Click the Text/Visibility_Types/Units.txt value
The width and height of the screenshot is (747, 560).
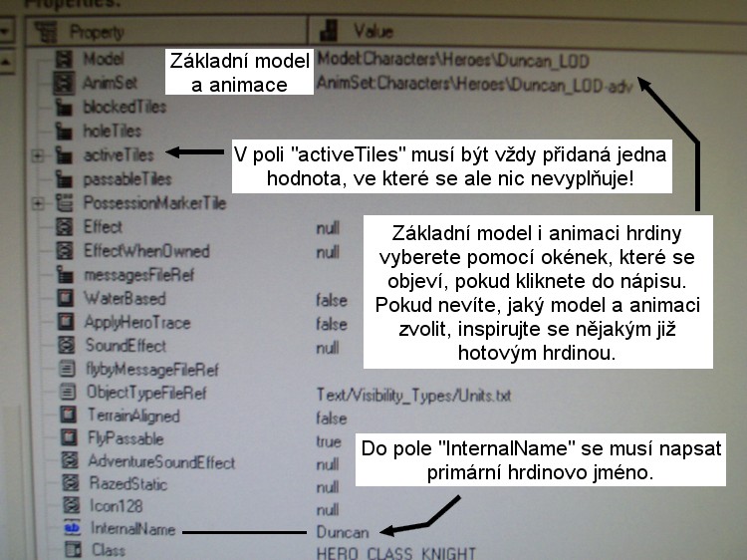coord(414,396)
